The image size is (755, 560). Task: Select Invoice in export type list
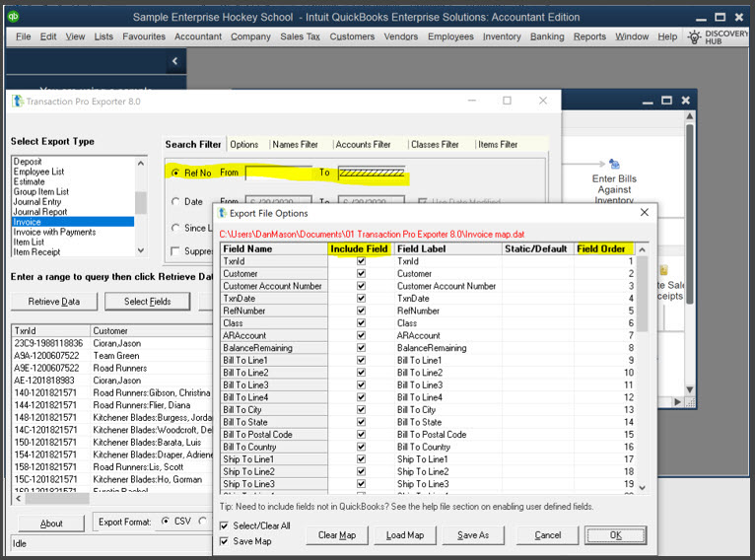pos(73,222)
